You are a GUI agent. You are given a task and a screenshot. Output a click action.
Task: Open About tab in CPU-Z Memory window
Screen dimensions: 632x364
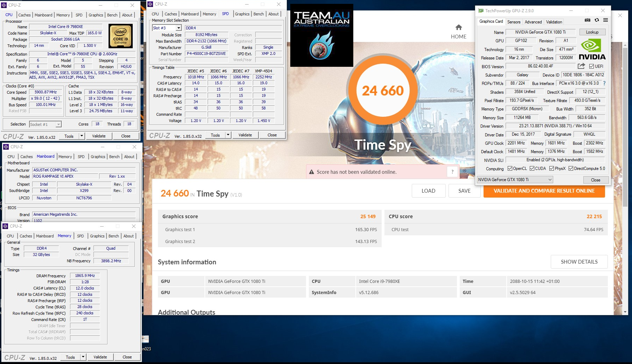129,236
